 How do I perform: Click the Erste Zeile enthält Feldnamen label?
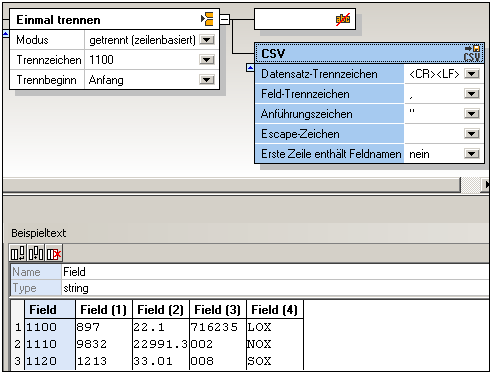tap(331, 154)
